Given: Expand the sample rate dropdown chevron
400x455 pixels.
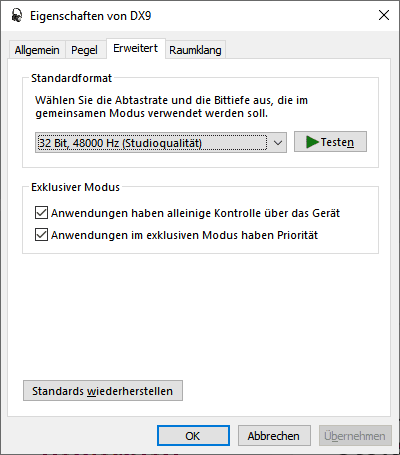Looking at the screenshot, I should pyautogui.click(x=278, y=143).
